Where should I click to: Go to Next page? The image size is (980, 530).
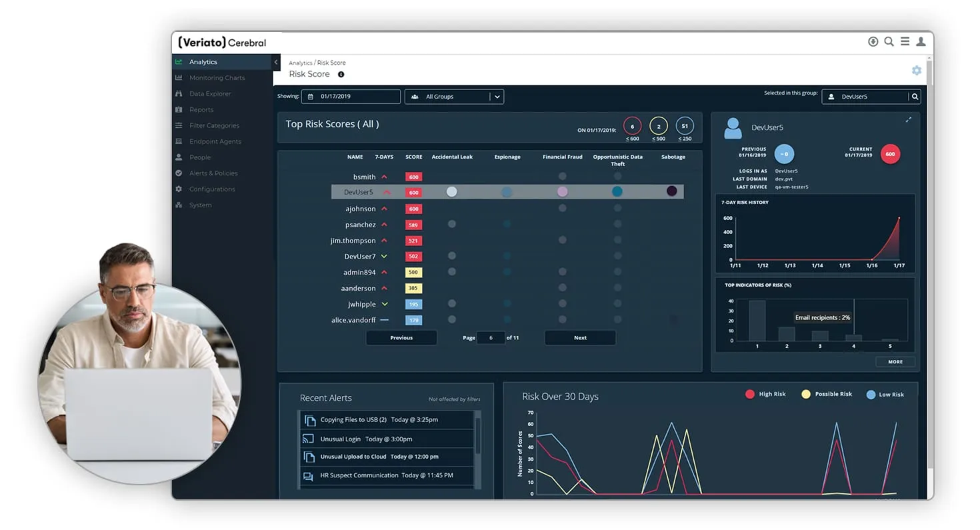click(580, 338)
